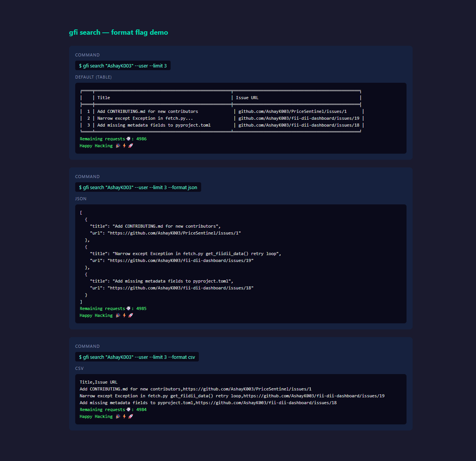Select the command 'gfi search "AshayK003" --user --limit 3' without a format flag
Image resolution: width=476 pixels, height=461 pixels.
(123, 66)
